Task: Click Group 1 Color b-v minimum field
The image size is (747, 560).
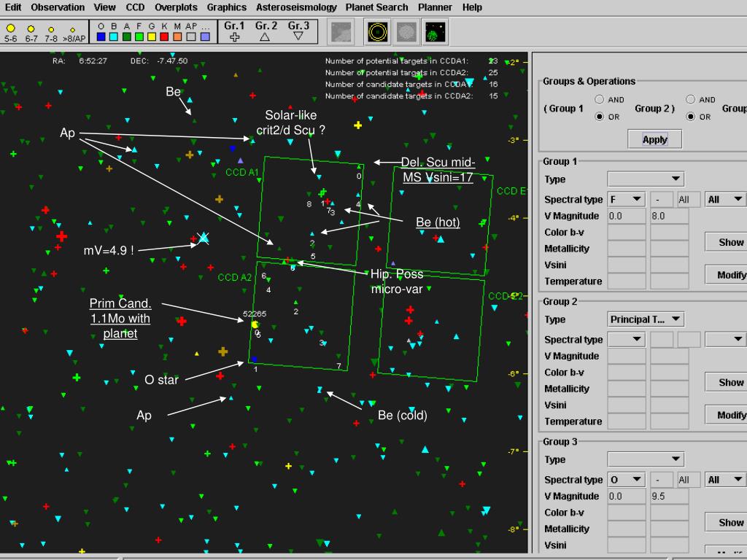Action: point(627,232)
